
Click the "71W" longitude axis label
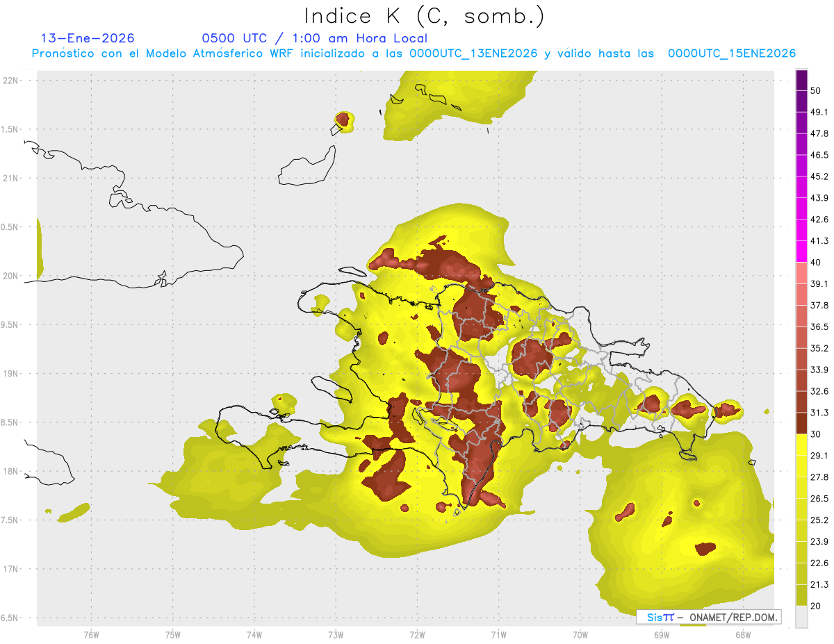click(498, 635)
